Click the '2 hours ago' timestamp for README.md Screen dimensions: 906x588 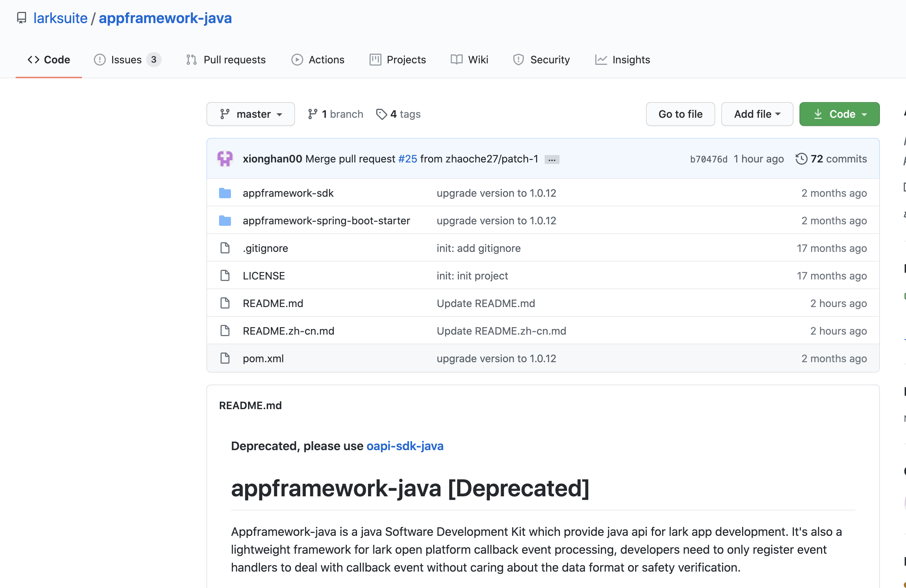(x=838, y=303)
